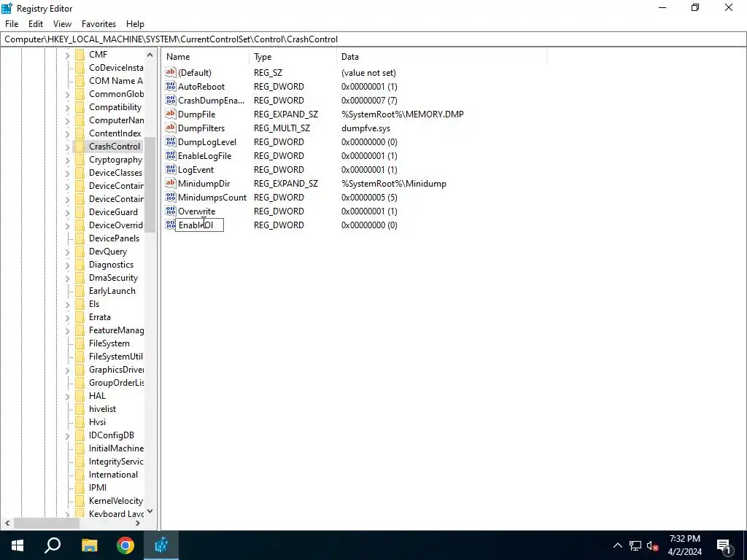Click the registry path address bar
The image size is (747, 560).
click(x=373, y=39)
